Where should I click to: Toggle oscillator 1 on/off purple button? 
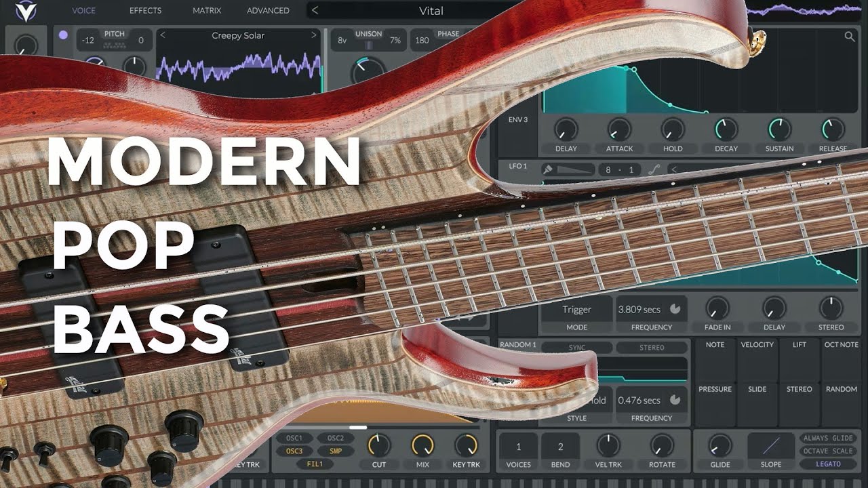tap(63, 35)
